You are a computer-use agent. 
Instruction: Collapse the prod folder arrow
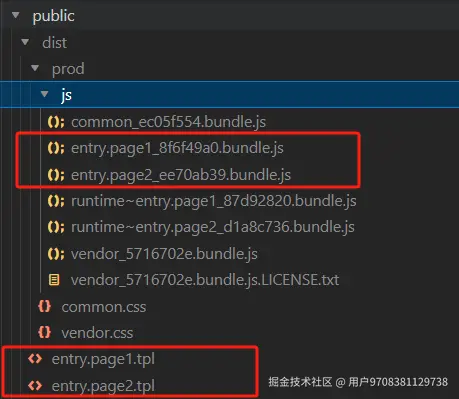pyautogui.click(x=35, y=68)
